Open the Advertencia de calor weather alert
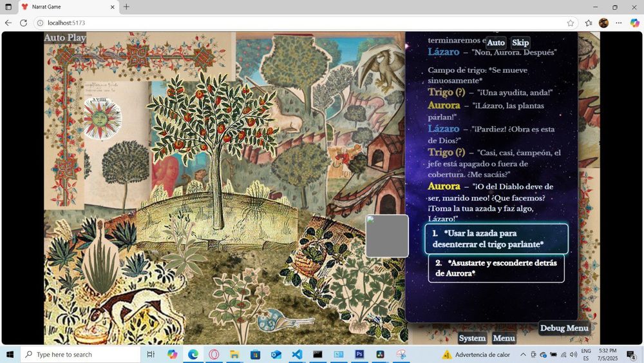 coord(476,355)
